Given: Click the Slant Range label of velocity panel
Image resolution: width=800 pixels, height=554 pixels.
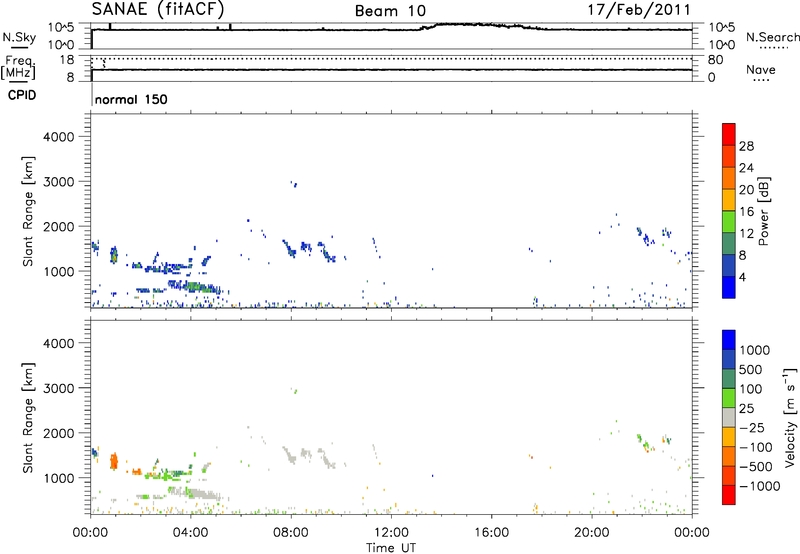Looking at the screenshot, I should (x=28, y=418).
